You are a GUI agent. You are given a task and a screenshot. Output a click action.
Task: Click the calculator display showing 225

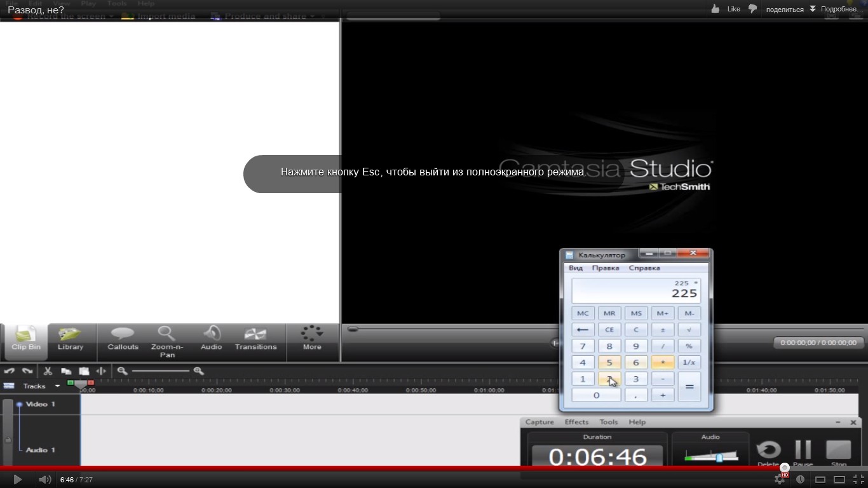point(636,290)
